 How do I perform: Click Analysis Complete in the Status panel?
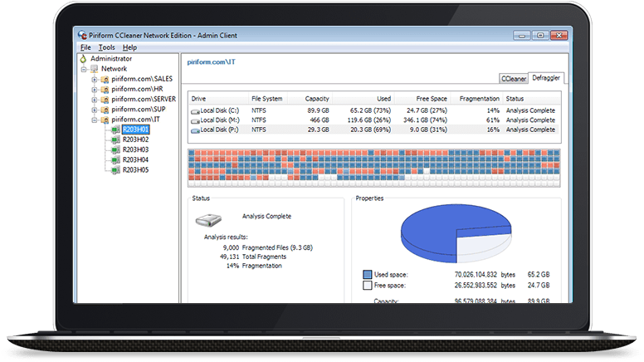click(266, 216)
